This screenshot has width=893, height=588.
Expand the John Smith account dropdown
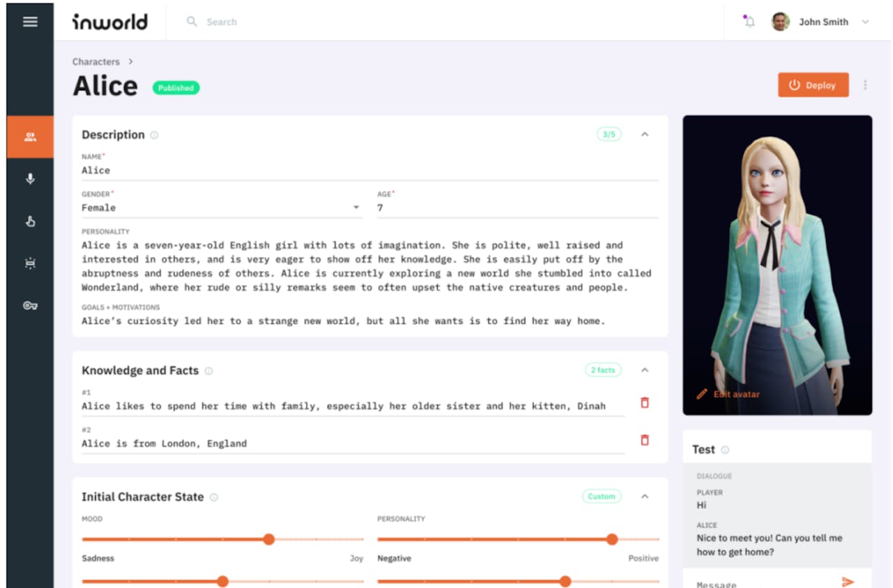[865, 22]
